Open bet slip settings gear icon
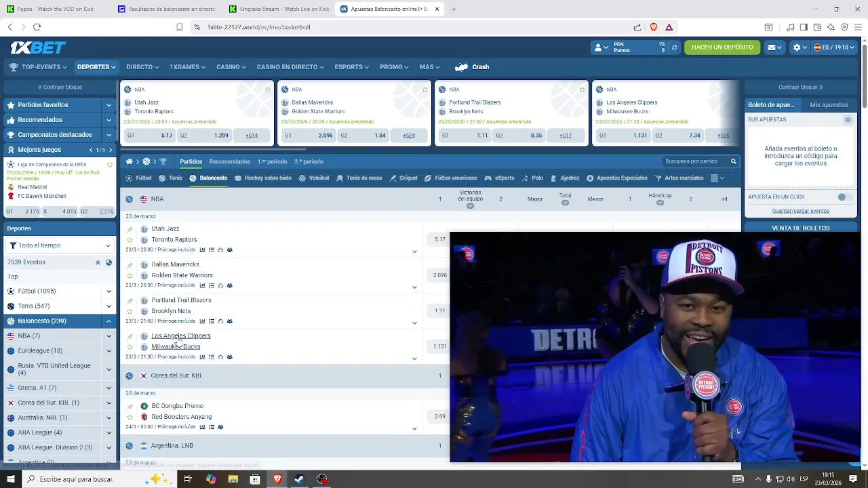The height and width of the screenshot is (488, 868). [x=848, y=119]
